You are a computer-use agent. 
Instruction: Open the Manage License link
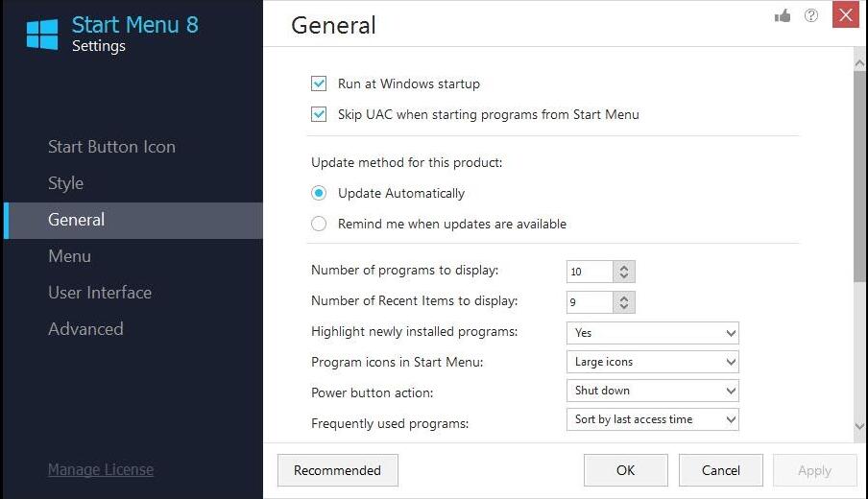click(x=101, y=469)
